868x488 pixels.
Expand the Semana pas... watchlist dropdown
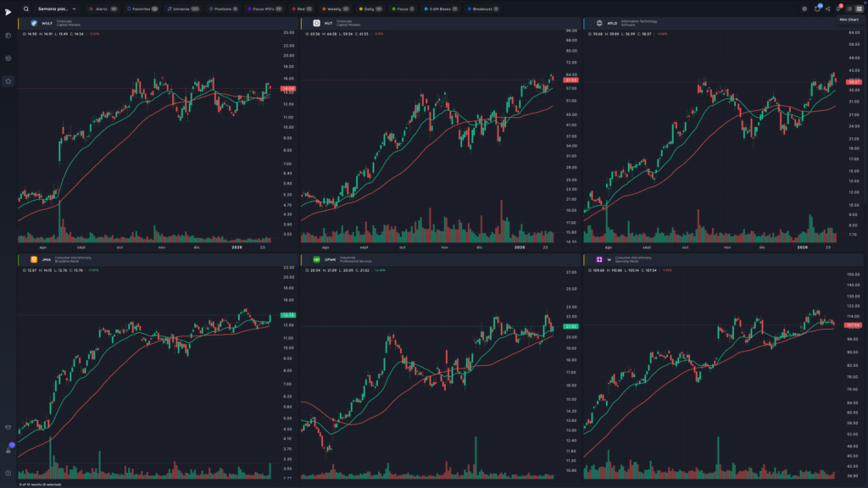(57, 8)
